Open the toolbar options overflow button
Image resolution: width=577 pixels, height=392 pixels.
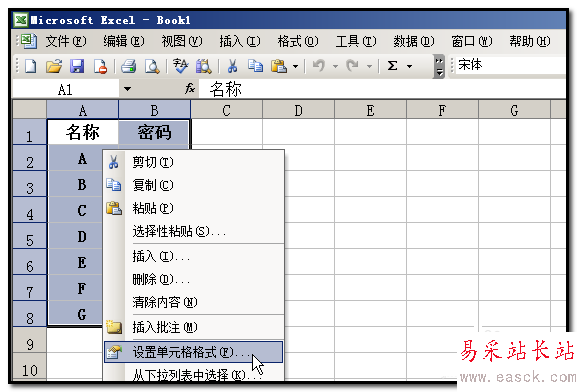[439, 67]
